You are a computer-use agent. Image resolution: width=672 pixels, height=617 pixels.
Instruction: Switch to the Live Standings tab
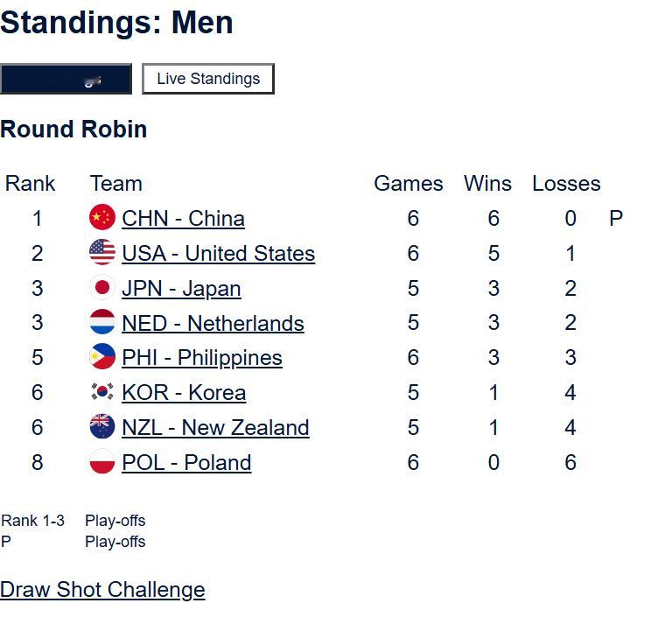click(208, 79)
